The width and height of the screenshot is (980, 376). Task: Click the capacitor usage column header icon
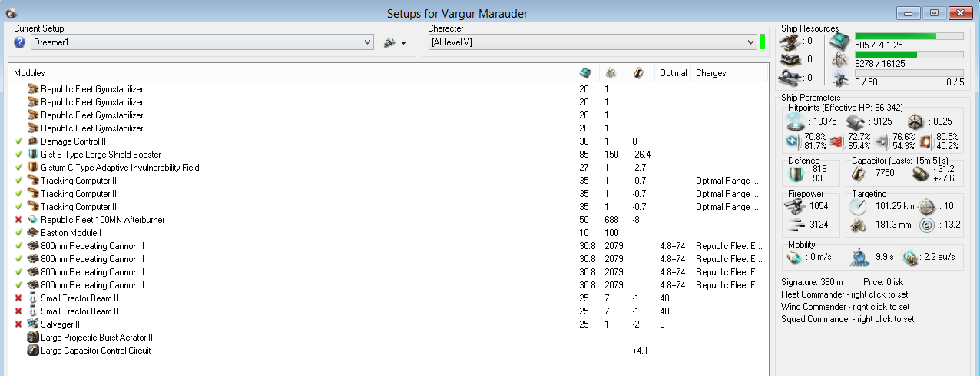(637, 73)
